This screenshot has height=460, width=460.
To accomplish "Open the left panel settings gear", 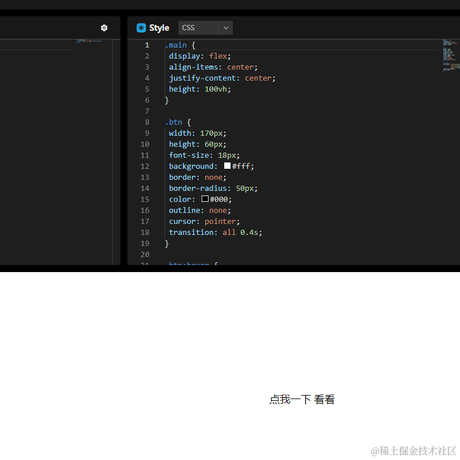I will tap(104, 28).
